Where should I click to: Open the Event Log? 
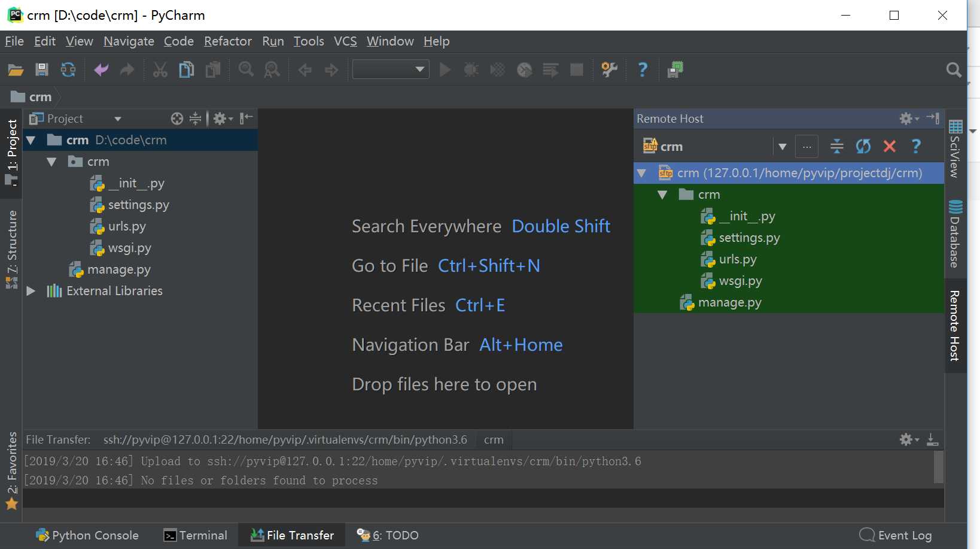896,535
